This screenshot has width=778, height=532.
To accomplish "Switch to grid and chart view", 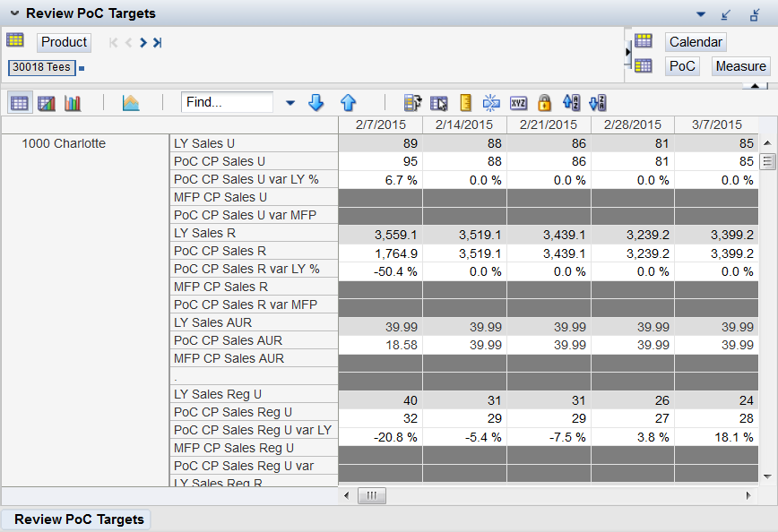I will [46, 103].
